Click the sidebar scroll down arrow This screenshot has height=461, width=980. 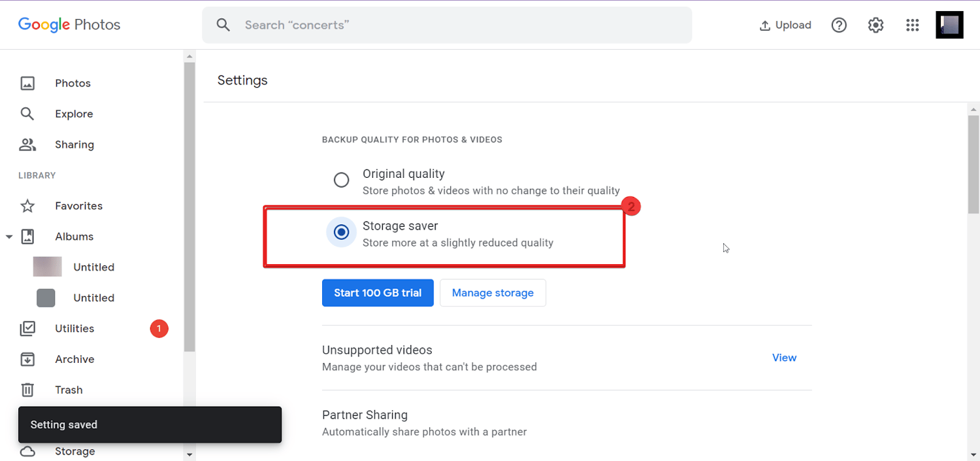point(189,454)
